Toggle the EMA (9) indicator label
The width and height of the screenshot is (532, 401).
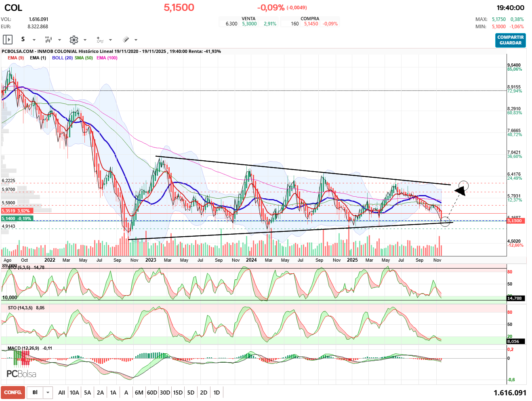point(16,58)
